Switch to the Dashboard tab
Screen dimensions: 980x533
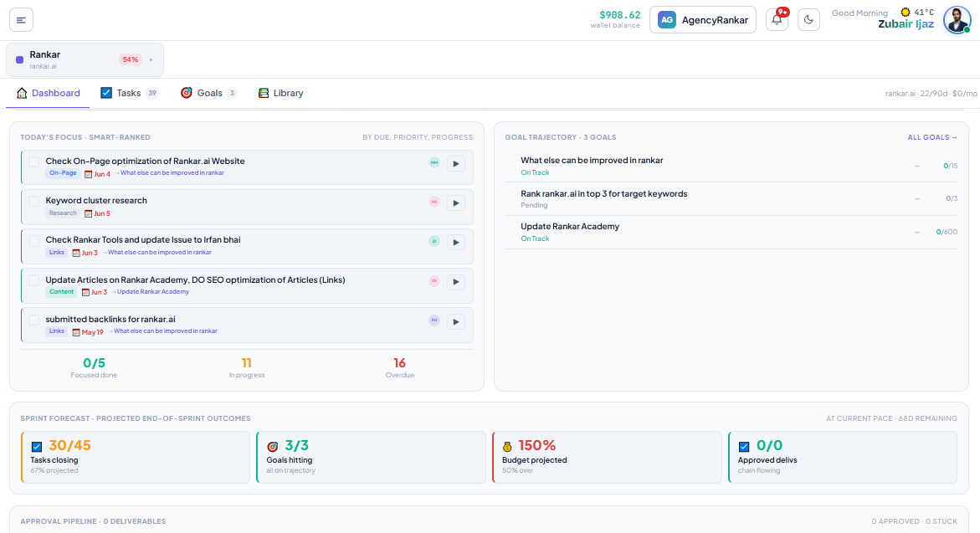pos(49,93)
